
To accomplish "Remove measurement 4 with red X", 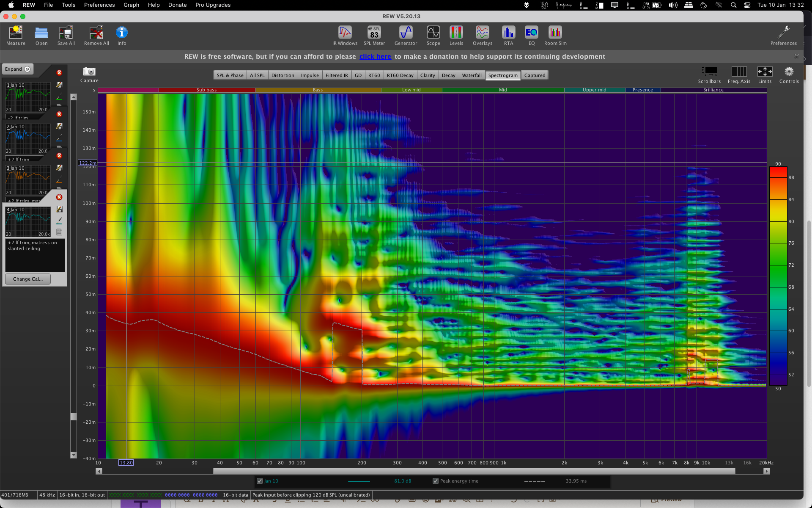I will point(59,197).
